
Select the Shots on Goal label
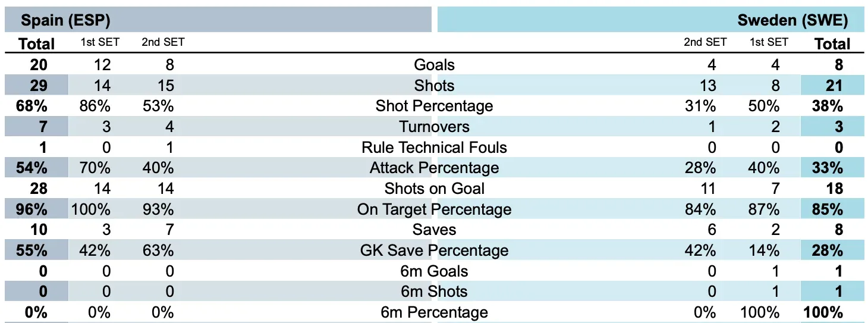pos(434,189)
